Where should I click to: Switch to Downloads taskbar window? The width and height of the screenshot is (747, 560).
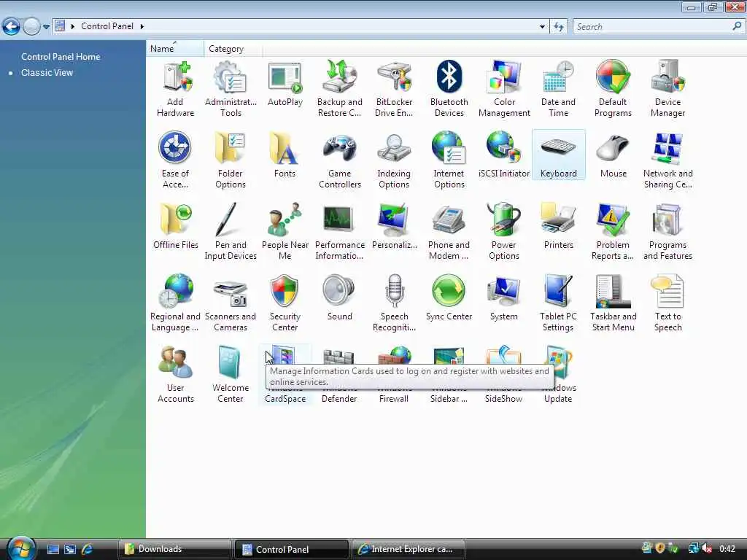click(175, 549)
